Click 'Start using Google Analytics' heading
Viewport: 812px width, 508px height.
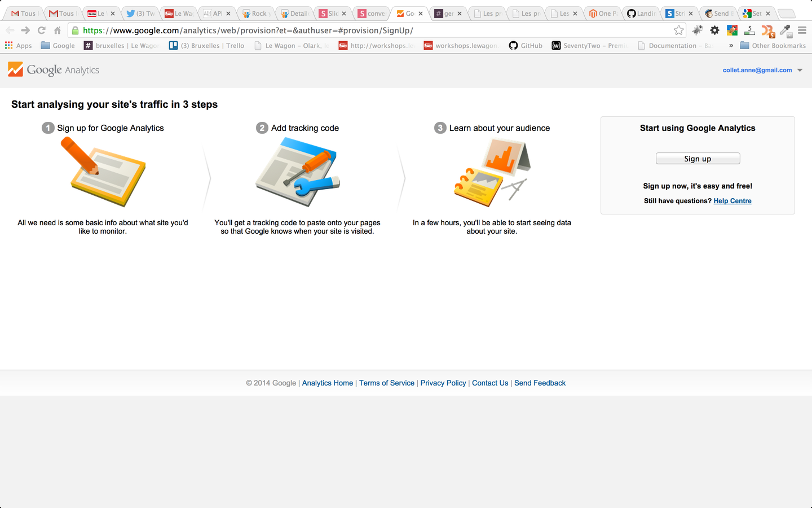tap(698, 128)
